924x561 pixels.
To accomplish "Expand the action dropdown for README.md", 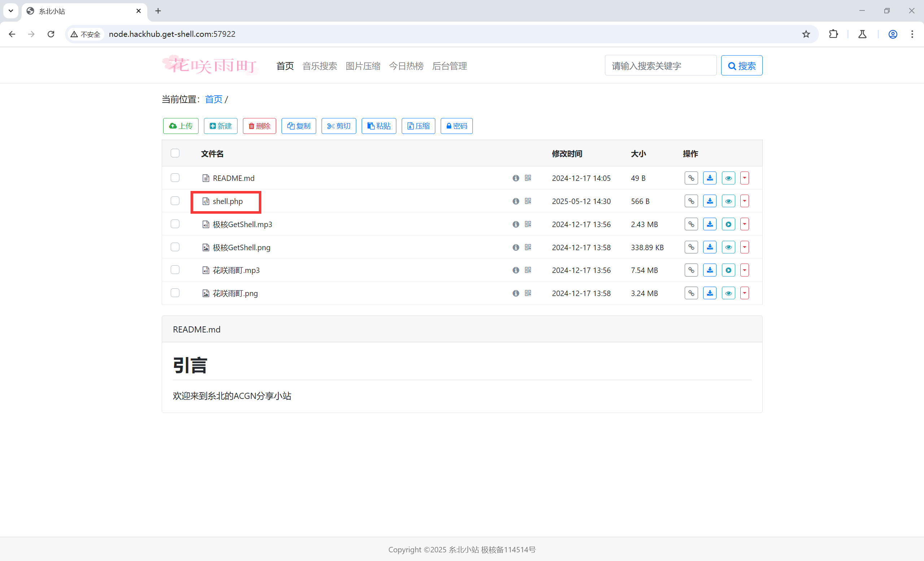I will click(744, 178).
